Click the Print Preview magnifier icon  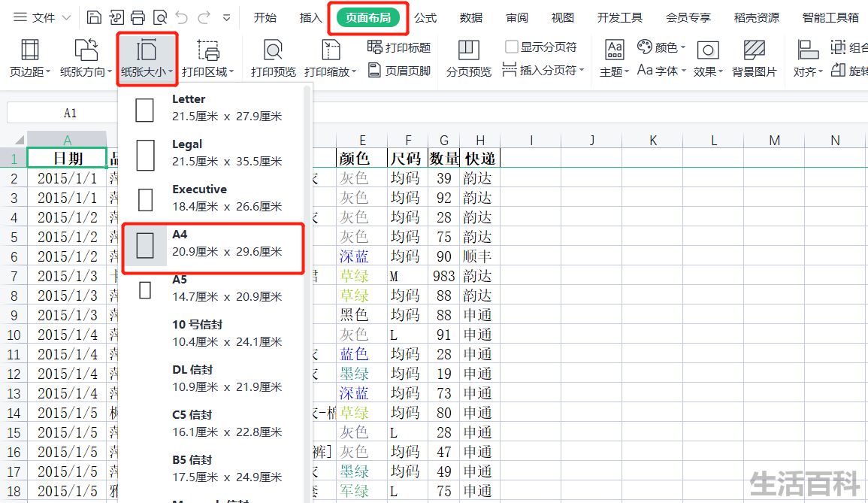pyautogui.click(x=160, y=18)
